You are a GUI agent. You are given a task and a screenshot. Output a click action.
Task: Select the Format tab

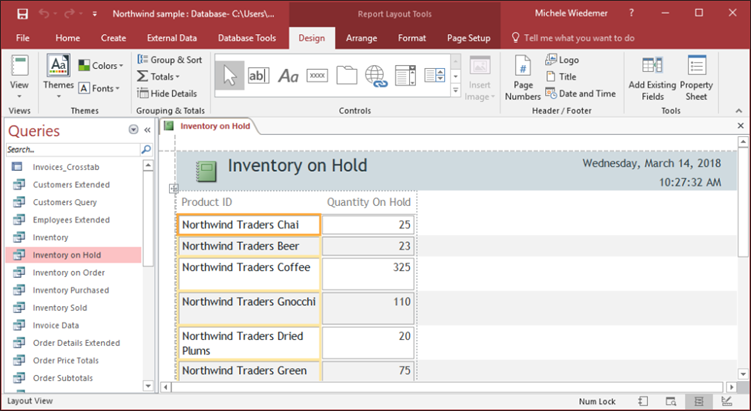click(412, 38)
